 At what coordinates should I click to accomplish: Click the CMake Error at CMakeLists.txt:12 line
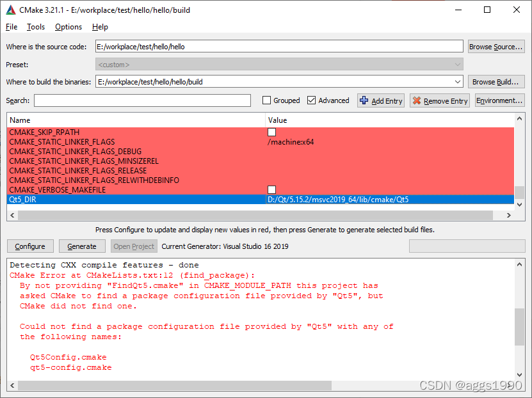coord(132,275)
